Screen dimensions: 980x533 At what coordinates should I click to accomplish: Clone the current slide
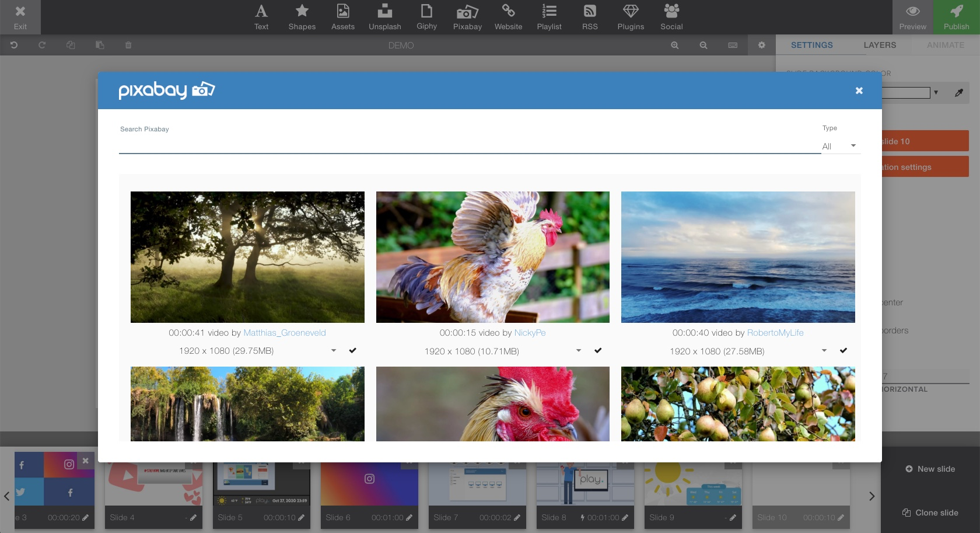tap(930, 513)
